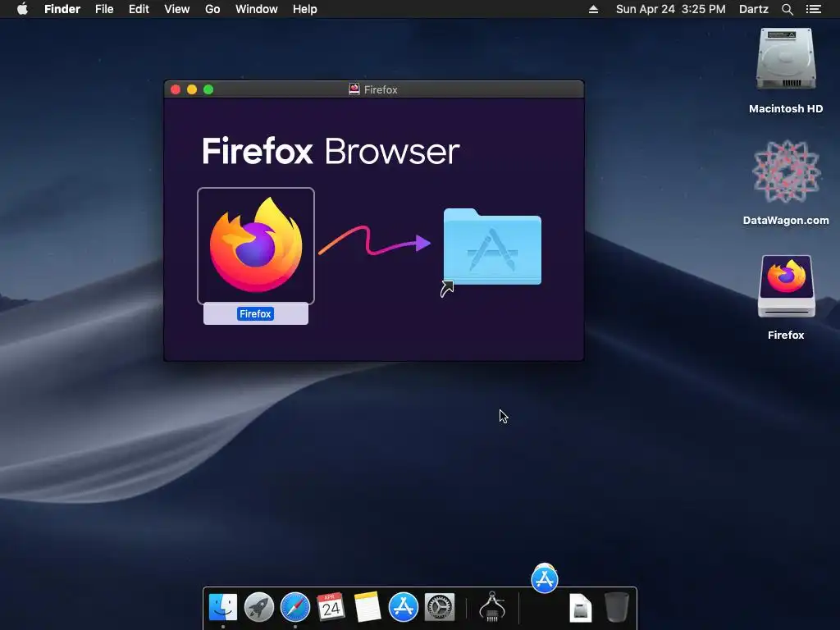The height and width of the screenshot is (630, 840).
Task: Open Launchpad from the Dock
Action: click(259, 607)
